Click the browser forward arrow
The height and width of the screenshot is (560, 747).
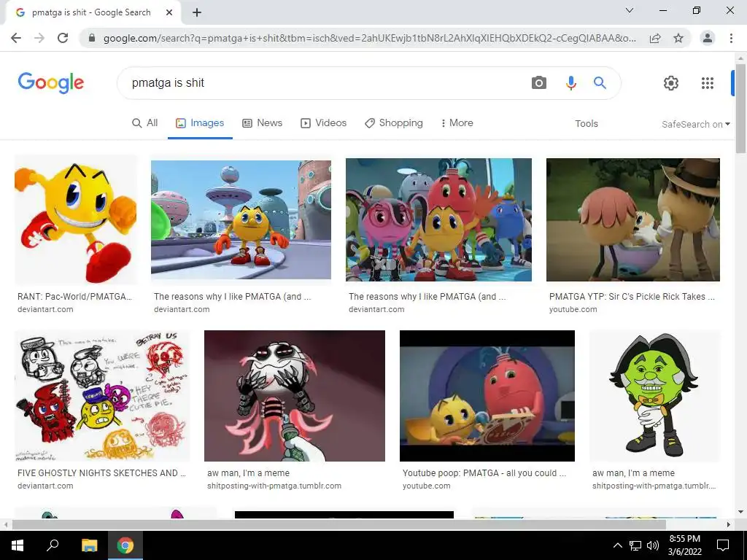39,38
